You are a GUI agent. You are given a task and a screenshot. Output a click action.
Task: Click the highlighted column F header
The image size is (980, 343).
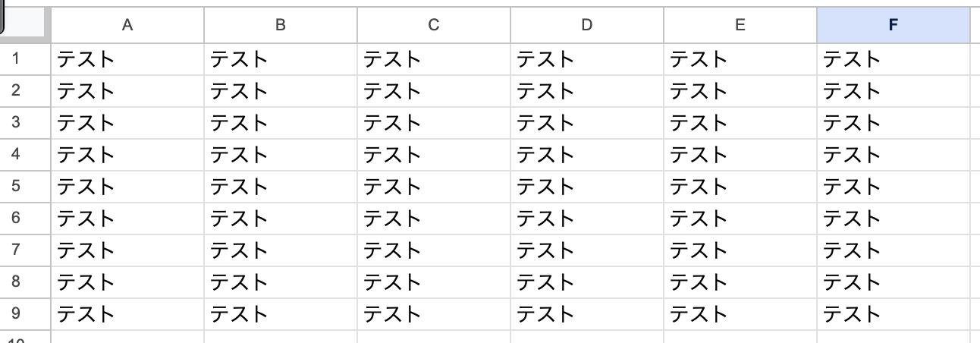(x=894, y=25)
